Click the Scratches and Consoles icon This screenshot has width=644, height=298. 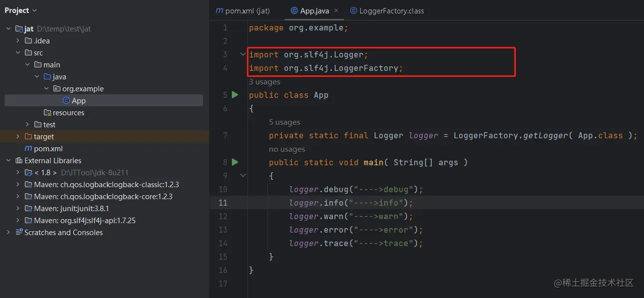19,233
